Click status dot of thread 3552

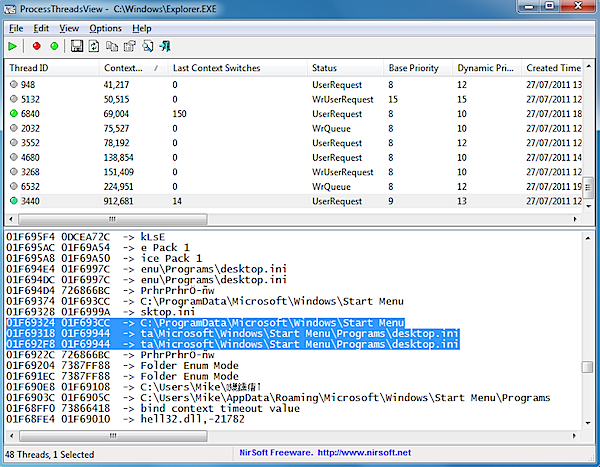[x=14, y=142]
